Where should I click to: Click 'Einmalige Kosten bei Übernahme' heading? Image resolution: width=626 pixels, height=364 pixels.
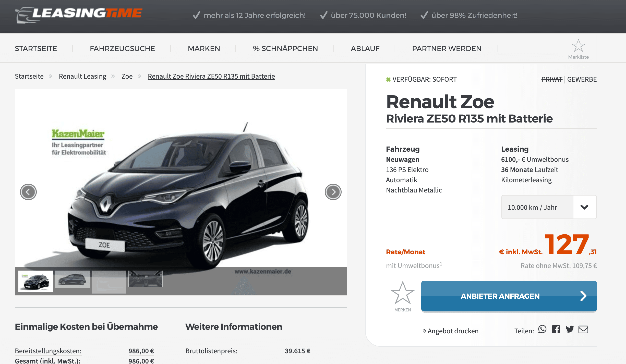pyautogui.click(x=86, y=327)
